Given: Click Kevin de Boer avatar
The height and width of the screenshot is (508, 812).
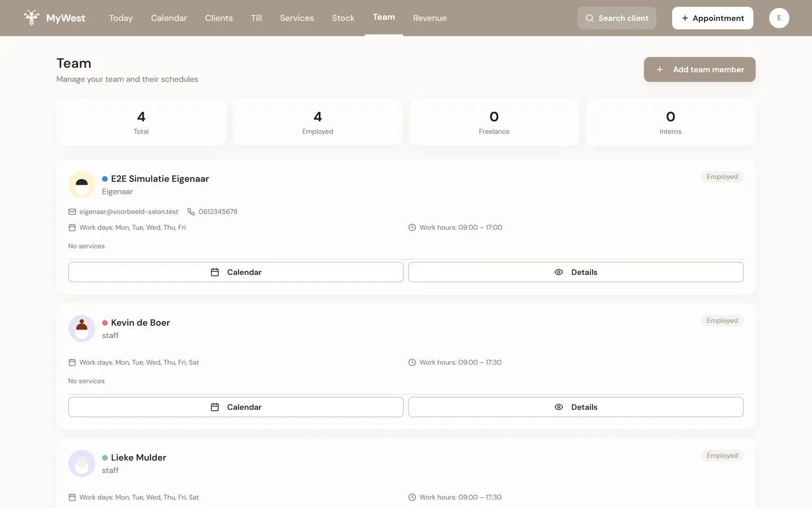Looking at the screenshot, I should pyautogui.click(x=82, y=329).
